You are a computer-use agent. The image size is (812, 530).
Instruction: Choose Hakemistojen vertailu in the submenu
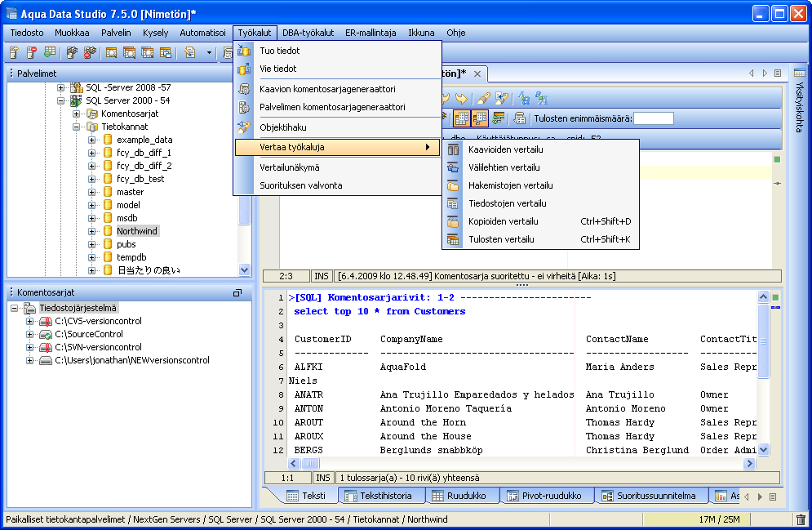pyautogui.click(x=540, y=185)
